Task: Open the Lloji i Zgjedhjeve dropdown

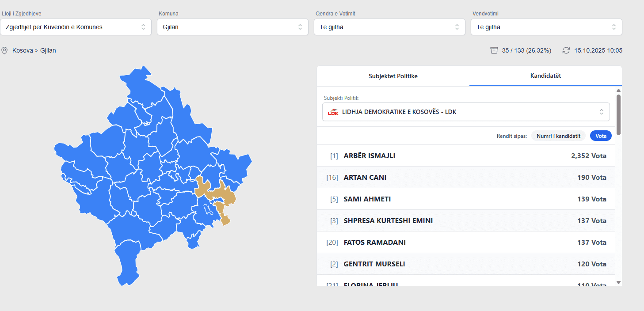Action: pos(76,27)
